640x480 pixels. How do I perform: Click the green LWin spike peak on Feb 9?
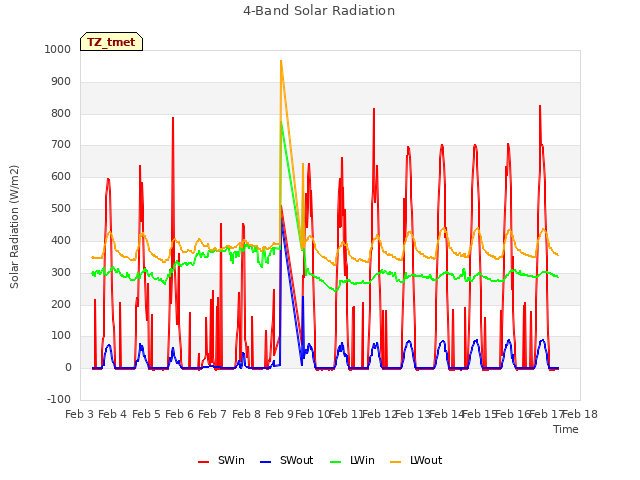tap(281, 122)
